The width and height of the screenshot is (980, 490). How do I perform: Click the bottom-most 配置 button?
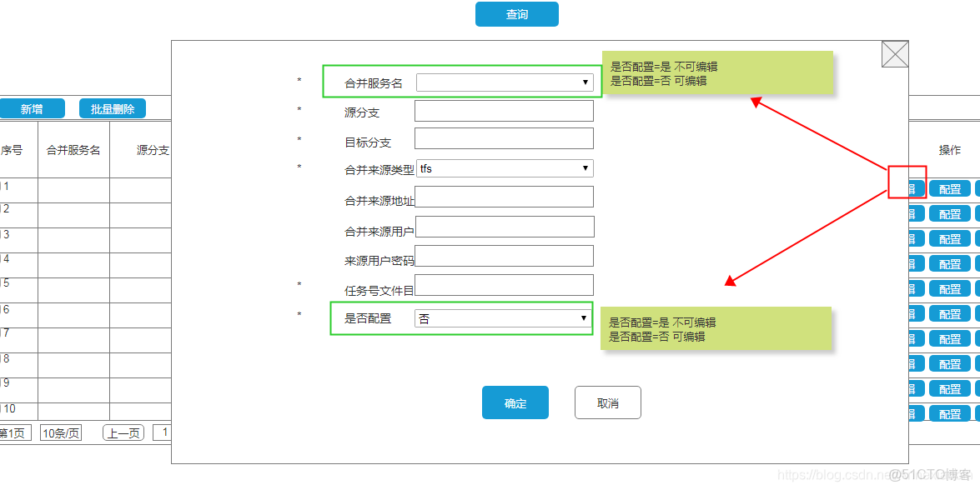(x=950, y=412)
